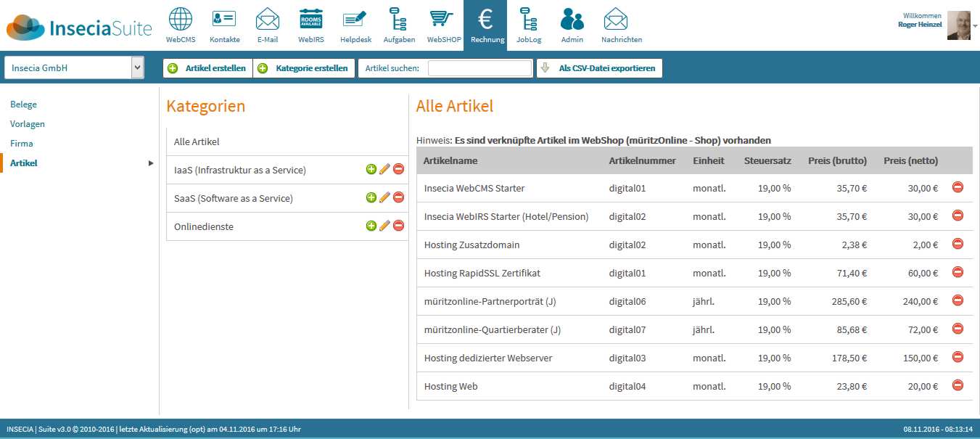Click Roger Heinzel's profile photo
This screenshot has width=980, height=439.
point(959,25)
